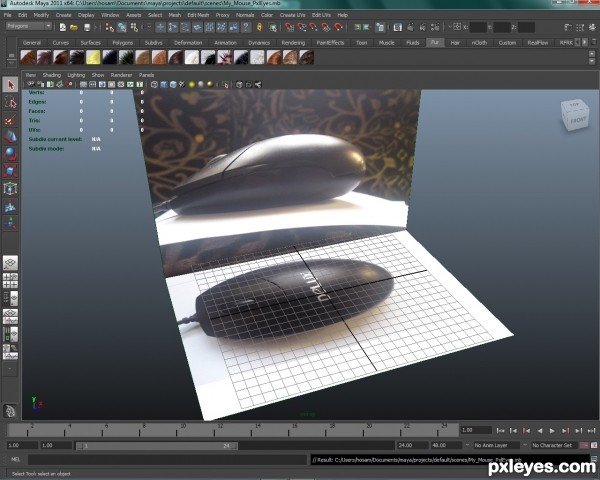Open the No Character Set dropdown
Viewport: 600px width, 480px height.
click(555, 446)
